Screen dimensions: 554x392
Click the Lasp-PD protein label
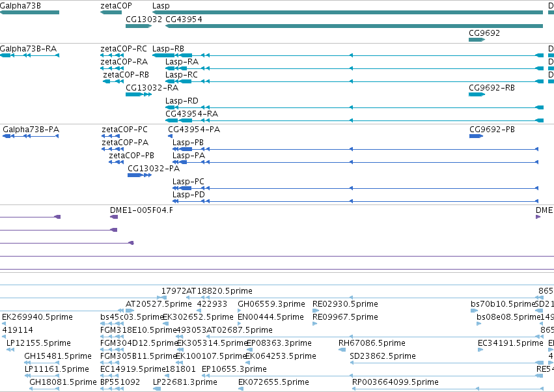[189, 195]
